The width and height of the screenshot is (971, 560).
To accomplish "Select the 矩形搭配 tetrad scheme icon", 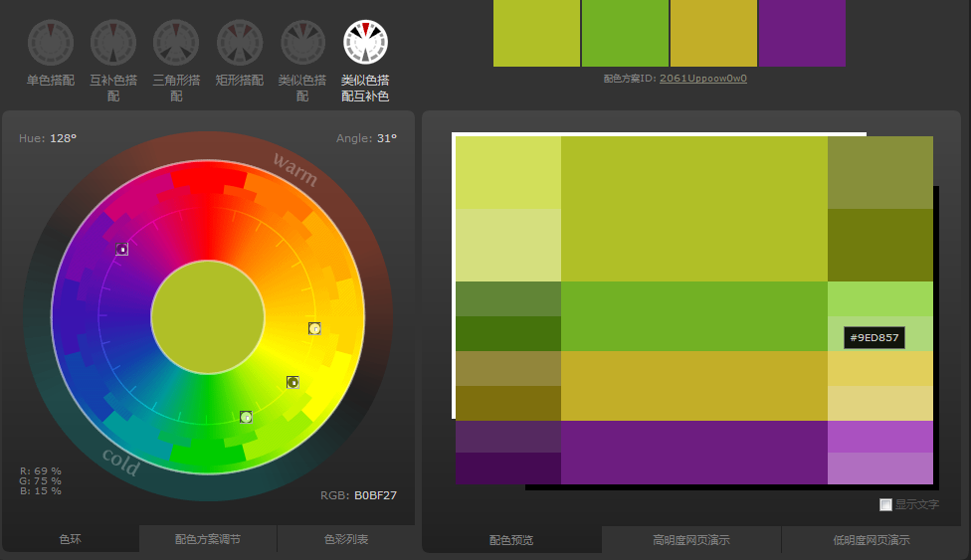I will (x=239, y=41).
